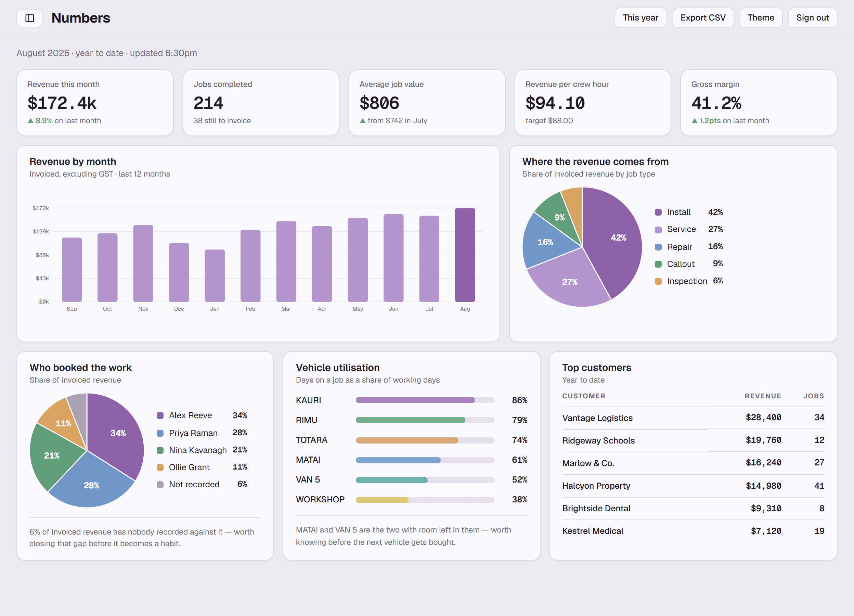Click the Ollie Grant legend swatch
This screenshot has height=616, width=854.
click(x=160, y=467)
